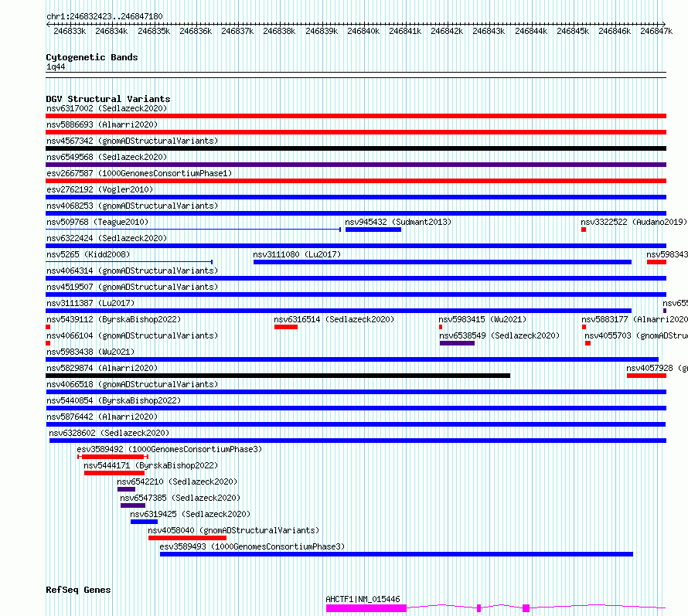688x616 pixels.
Task: Open esv2667587 (1000GenomesConsortiumPhase1) variant
Action: (x=139, y=173)
